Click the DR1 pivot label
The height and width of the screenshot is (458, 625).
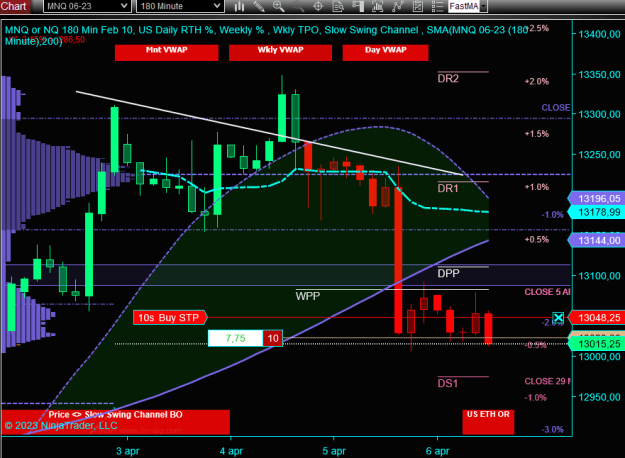(448, 188)
